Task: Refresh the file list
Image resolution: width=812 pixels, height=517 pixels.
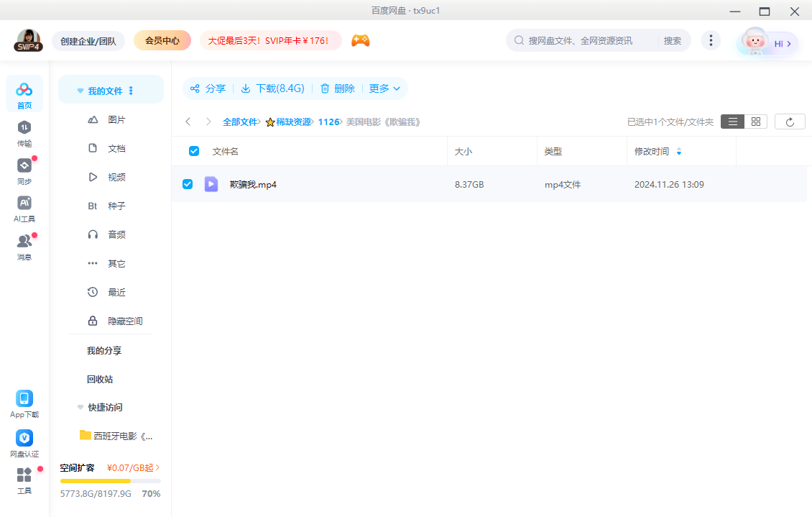Action: click(790, 122)
